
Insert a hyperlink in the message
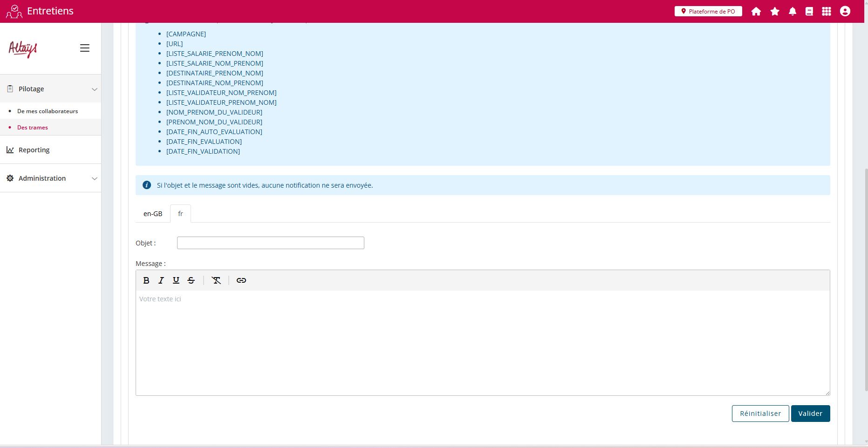coord(241,280)
